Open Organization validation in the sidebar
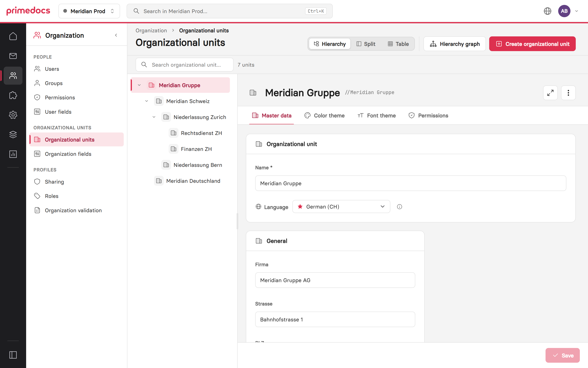This screenshot has height=368, width=588. click(77, 210)
